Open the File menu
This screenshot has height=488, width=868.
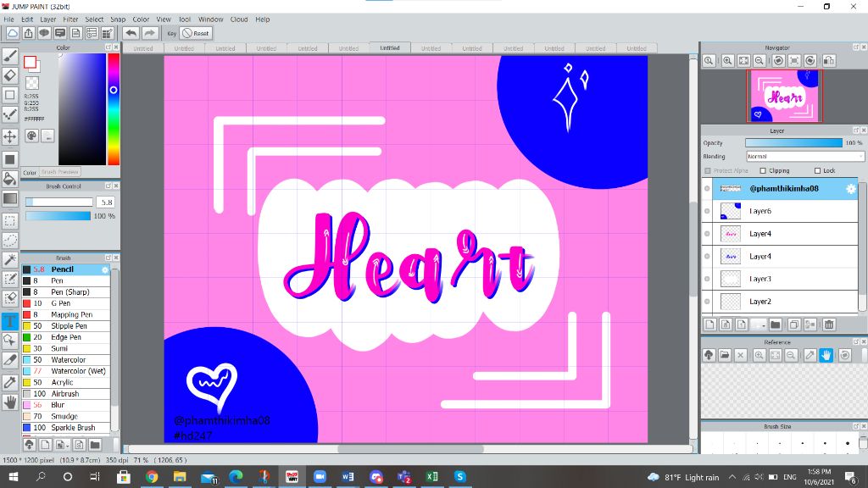pos(8,19)
